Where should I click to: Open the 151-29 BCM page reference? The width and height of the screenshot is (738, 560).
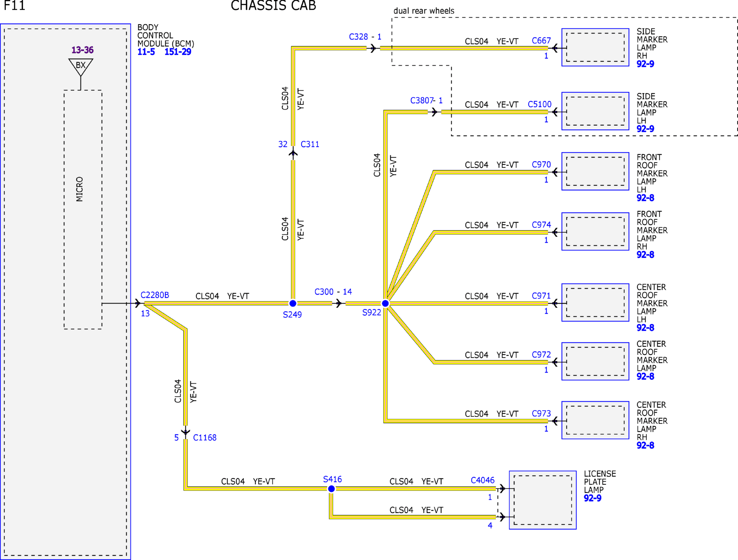[178, 52]
